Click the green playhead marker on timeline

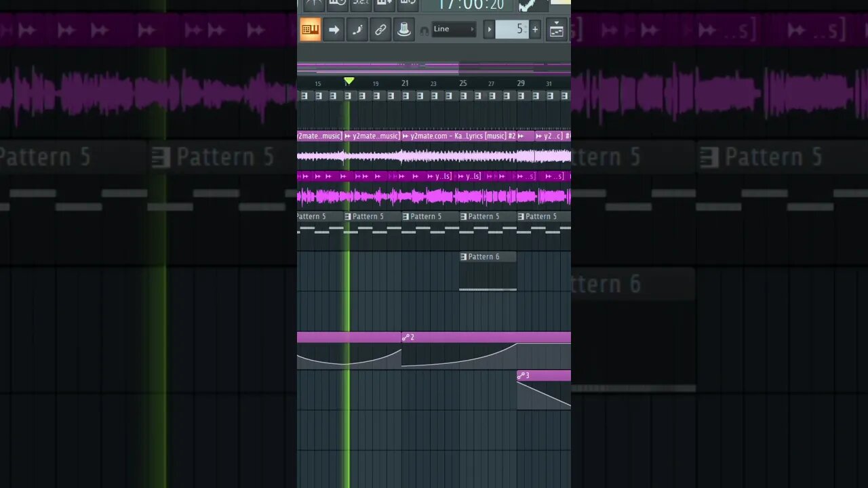pyautogui.click(x=349, y=81)
